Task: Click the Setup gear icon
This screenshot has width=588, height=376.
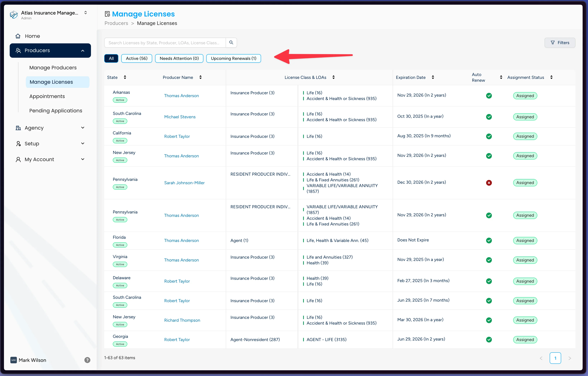Action: point(18,144)
